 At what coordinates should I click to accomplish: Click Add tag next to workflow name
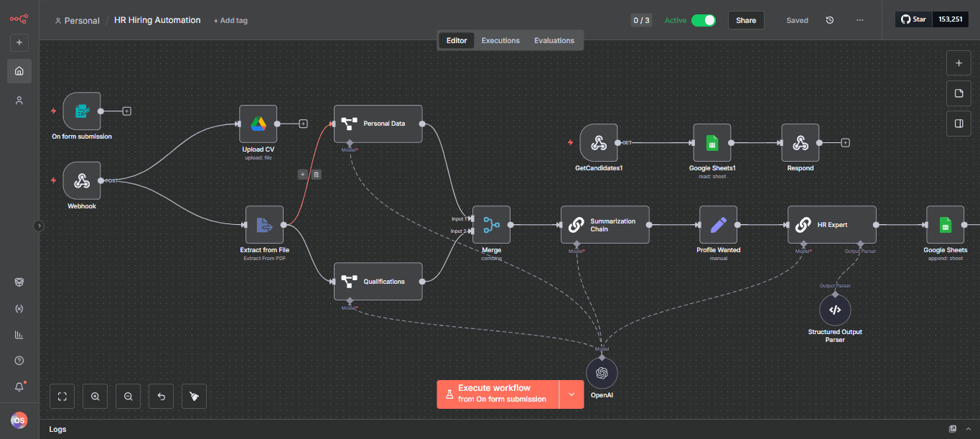pos(230,21)
